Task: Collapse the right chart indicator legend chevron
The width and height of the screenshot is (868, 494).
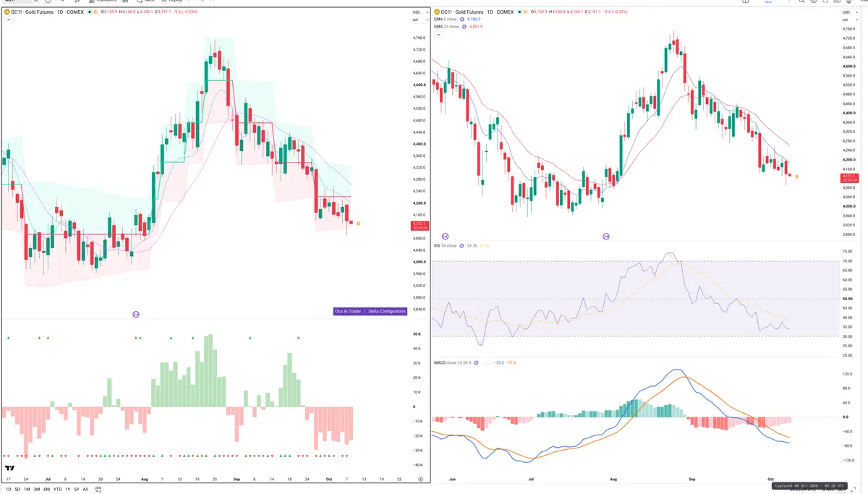Action: pyautogui.click(x=438, y=34)
